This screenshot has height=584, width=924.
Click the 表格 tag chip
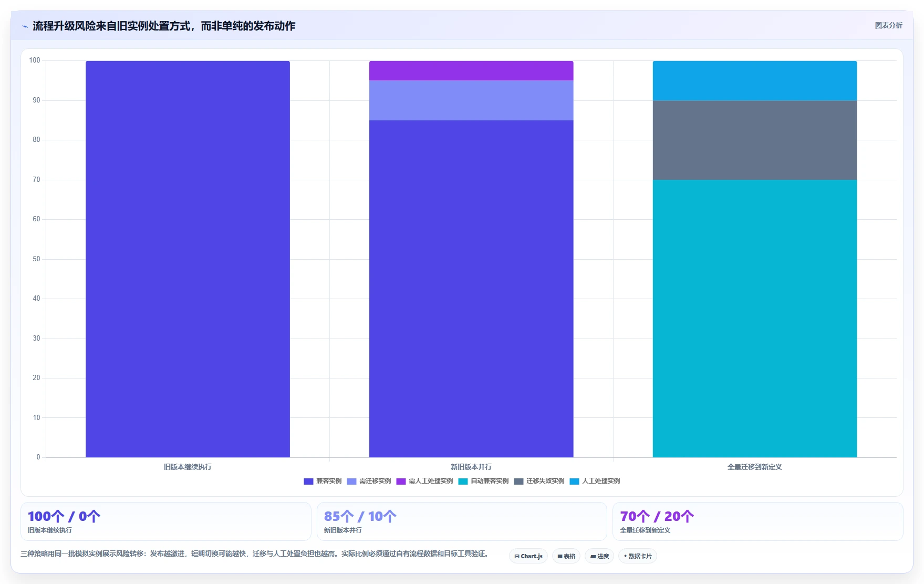click(566, 556)
